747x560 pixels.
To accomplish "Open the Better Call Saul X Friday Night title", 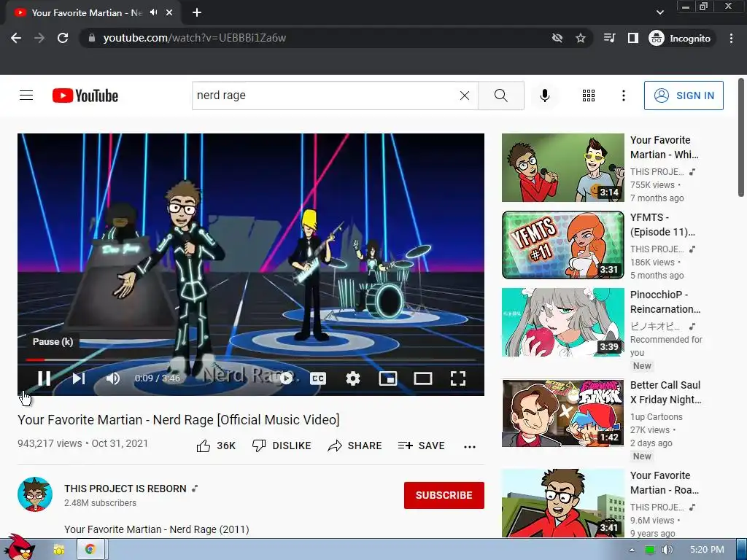I will (x=665, y=392).
